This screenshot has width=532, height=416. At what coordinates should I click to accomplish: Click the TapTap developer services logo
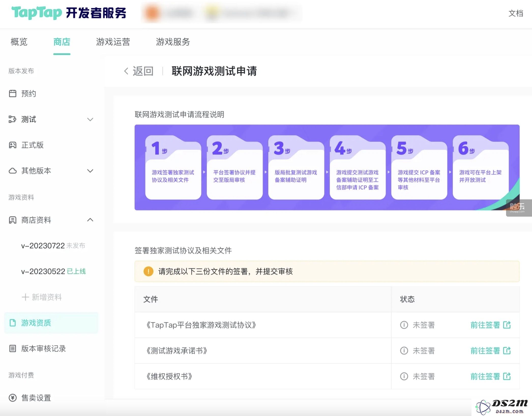(69, 13)
